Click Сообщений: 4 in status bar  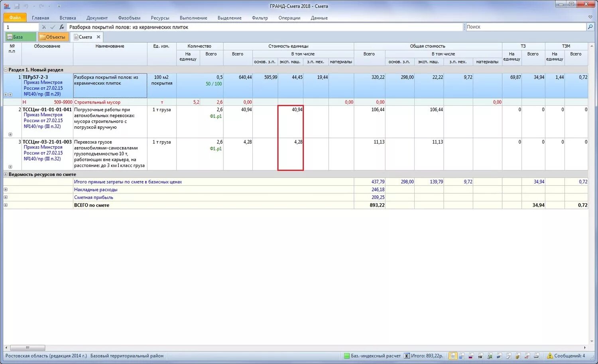click(x=569, y=356)
